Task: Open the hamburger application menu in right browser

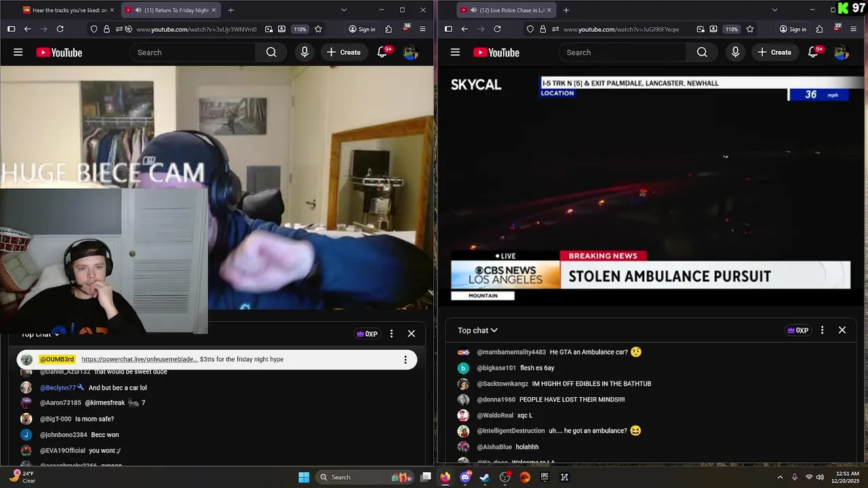Action: 853,29
